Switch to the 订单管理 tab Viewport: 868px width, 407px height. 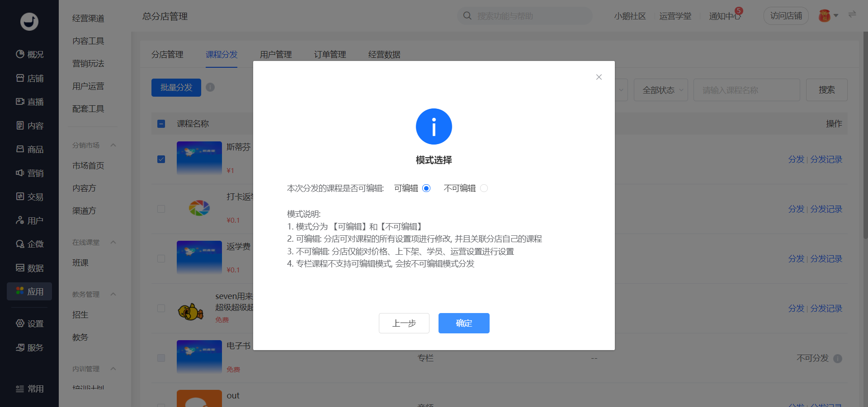pos(330,55)
